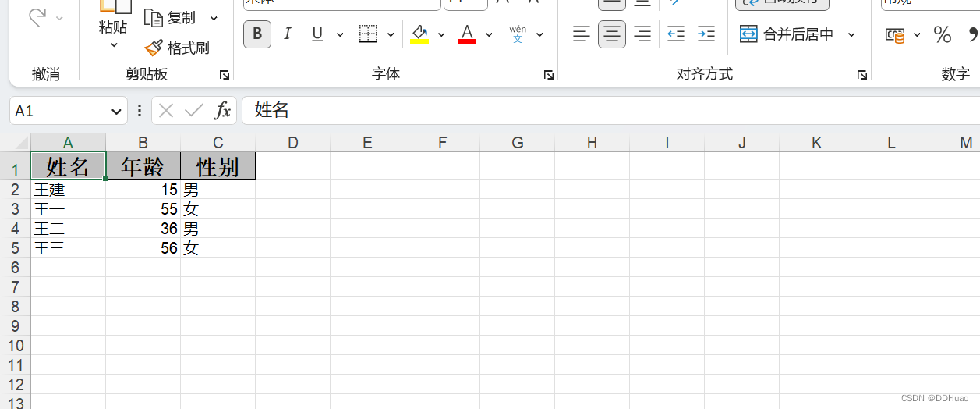Select column F header

[x=442, y=143]
